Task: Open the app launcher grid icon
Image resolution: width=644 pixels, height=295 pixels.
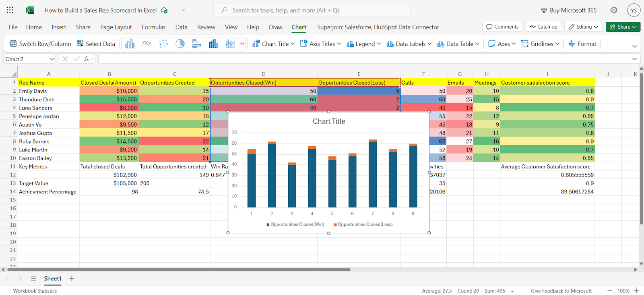Action: click(10, 10)
